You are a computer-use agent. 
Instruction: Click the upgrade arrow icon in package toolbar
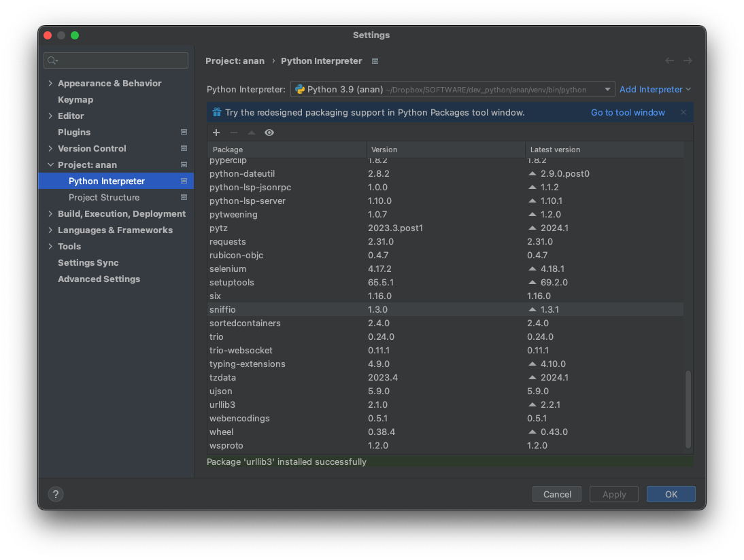pos(252,133)
